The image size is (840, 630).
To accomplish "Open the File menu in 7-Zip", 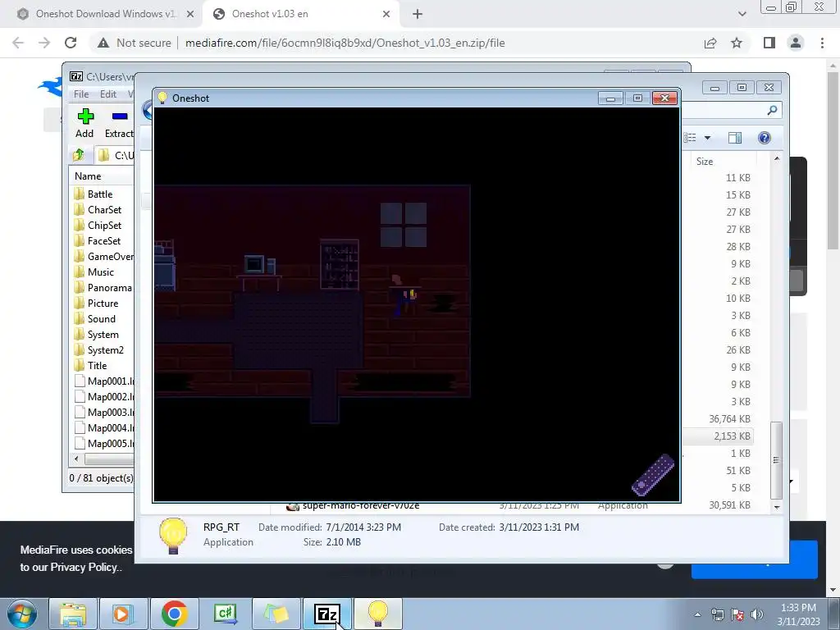I will [x=81, y=94].
